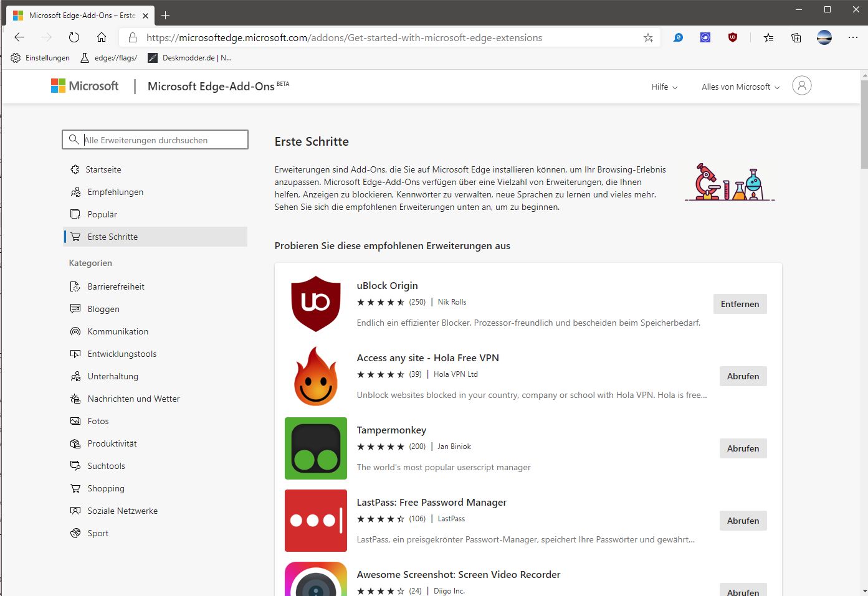Screen dimensions: 868x596
Task: Open the round purple extension icon
Action: (705, 37)
